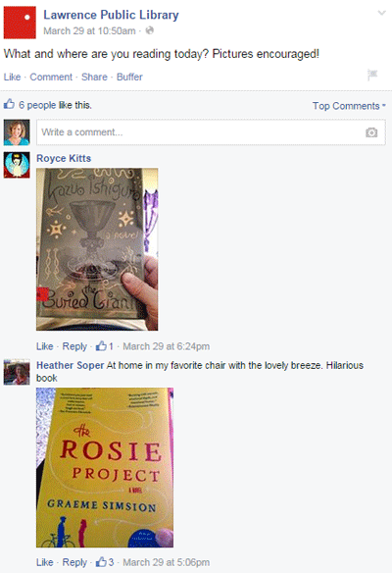The image size is (392, 573).
Task: Open the Rosie Project book photo
Action: (x=105, y=467)
